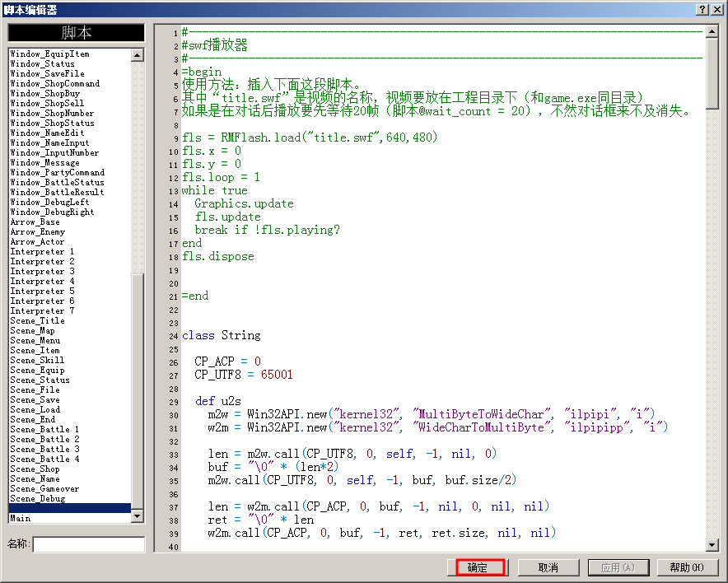Select Scene_Debug script
Screen dimensions: 728x583
[x=38, y=498]
